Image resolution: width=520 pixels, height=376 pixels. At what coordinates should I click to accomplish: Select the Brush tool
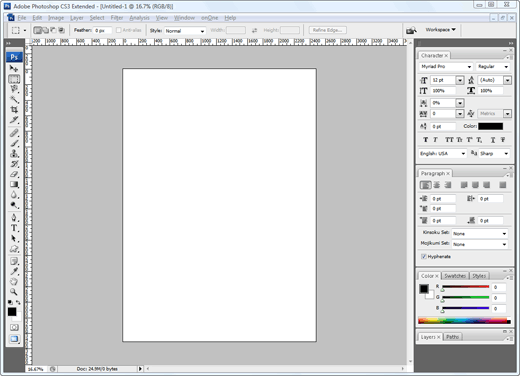click(x=14, y=143)
